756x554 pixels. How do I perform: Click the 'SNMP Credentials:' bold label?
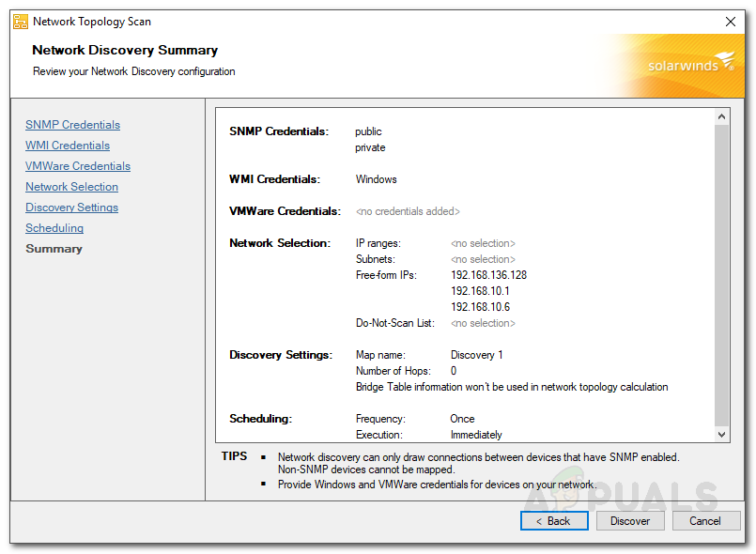[x=279, y=131]
